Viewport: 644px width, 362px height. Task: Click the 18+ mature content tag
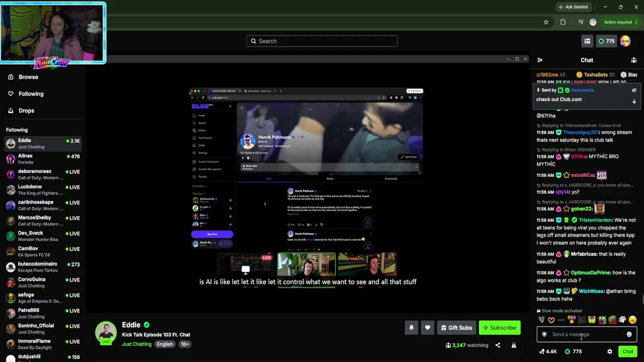coord(185,344)
